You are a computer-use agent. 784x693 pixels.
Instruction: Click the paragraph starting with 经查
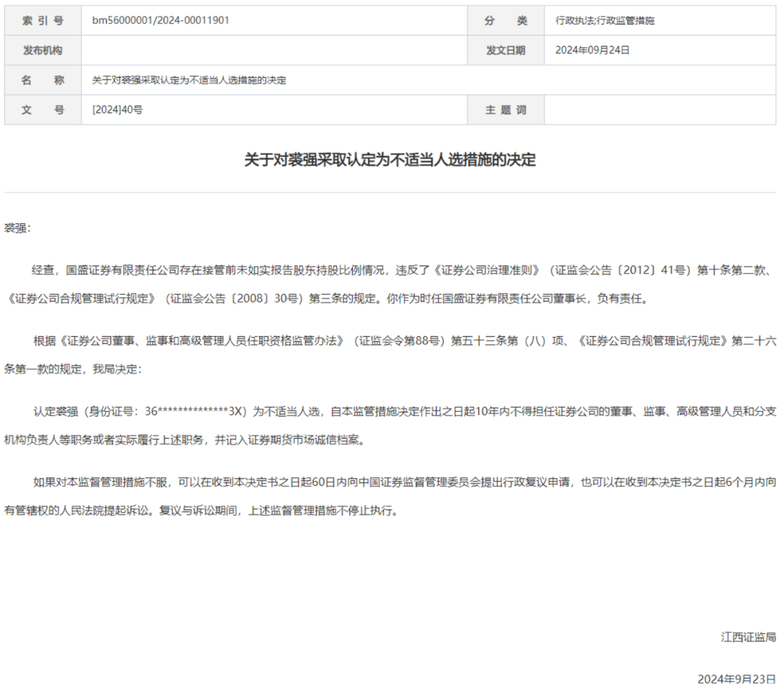390,284
